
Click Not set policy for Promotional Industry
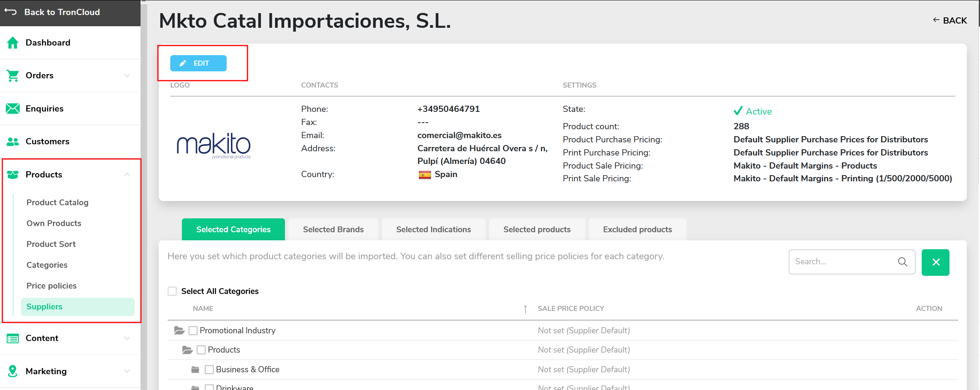[x=584, y=331]
